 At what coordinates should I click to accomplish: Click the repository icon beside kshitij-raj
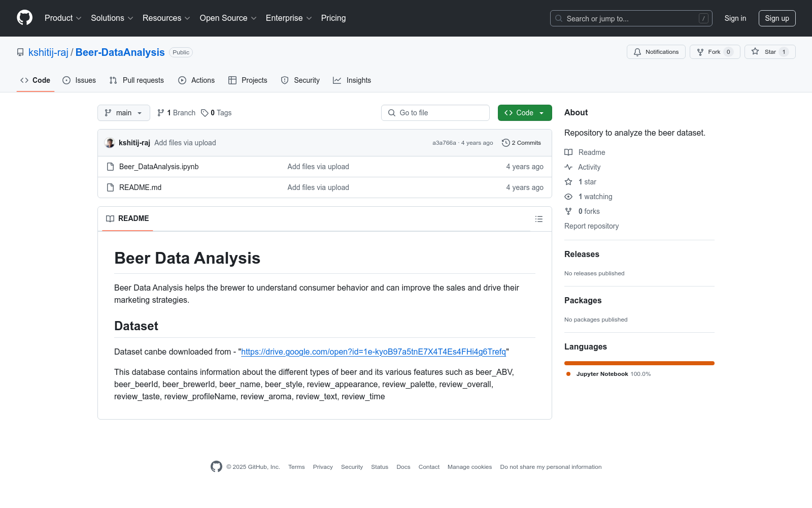[20, 52]
